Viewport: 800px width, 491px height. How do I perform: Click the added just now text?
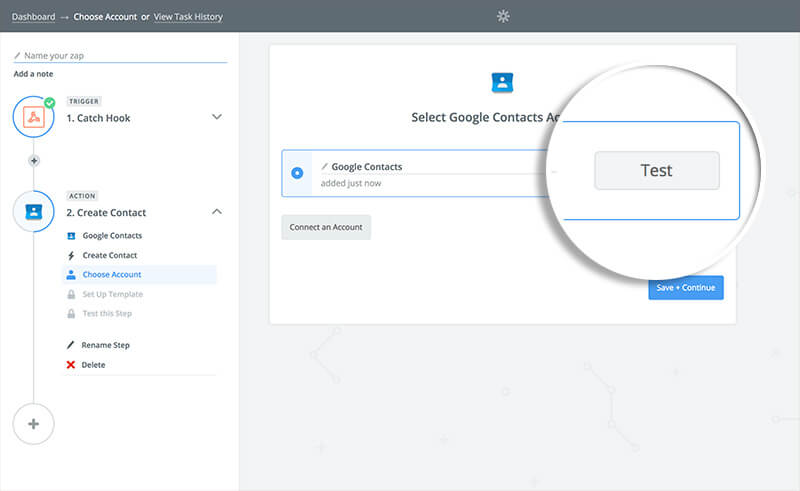pos(351,183)
